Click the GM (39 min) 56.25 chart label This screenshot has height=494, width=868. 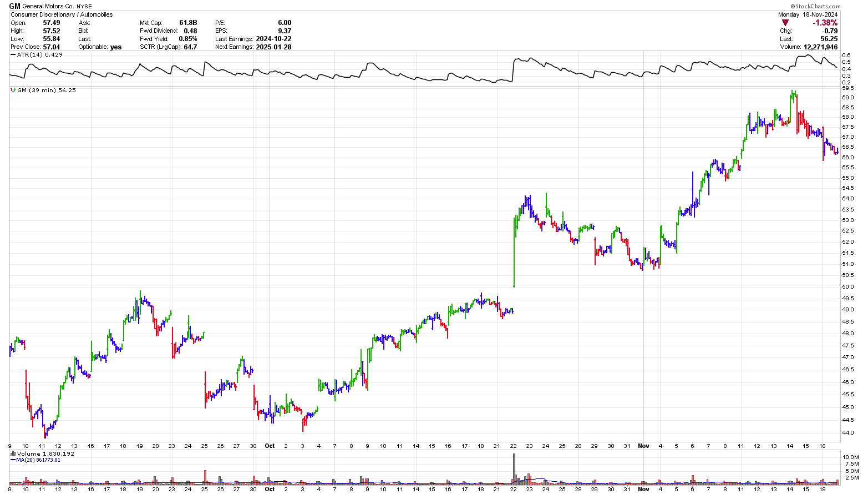click(x=47, y=90)
